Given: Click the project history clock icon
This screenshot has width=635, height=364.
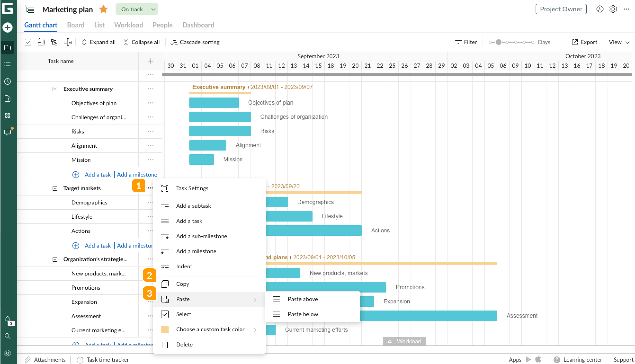Looking at the screenshot, I should (599, 9).
